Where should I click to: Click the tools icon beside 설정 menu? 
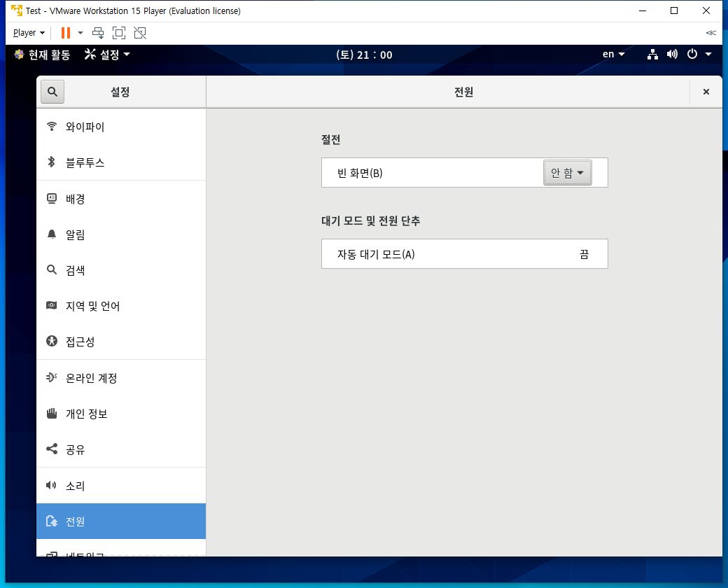[90, 55]
